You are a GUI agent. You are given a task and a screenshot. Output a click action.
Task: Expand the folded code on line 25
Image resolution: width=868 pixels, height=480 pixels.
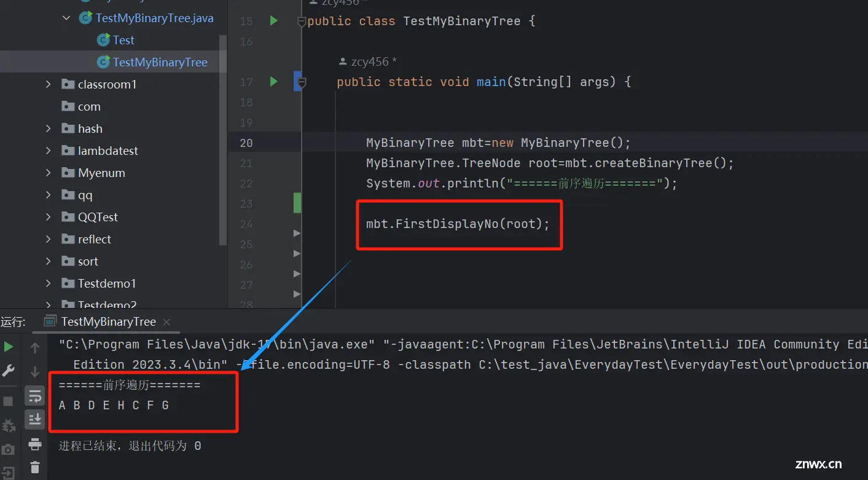point(297,253)
